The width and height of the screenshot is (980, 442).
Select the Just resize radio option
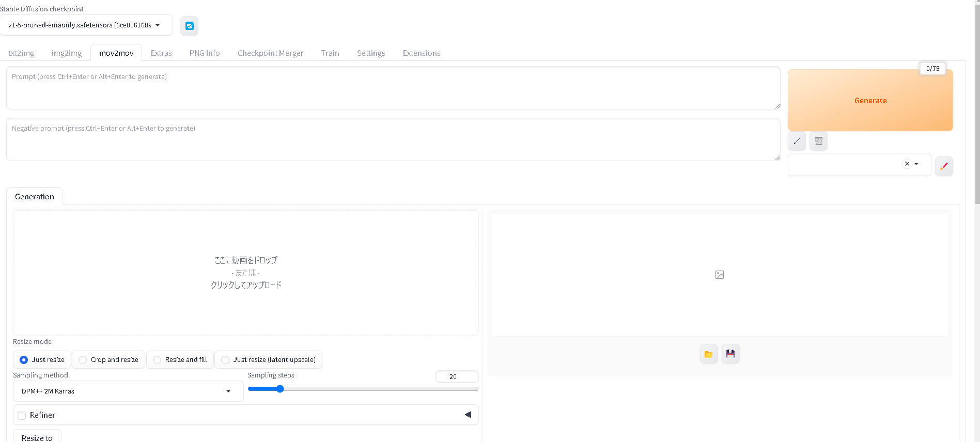click(24, 360)
